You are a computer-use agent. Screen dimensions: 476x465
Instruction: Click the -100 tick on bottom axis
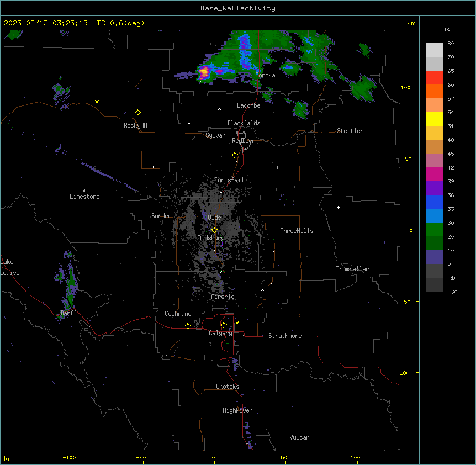69,457
